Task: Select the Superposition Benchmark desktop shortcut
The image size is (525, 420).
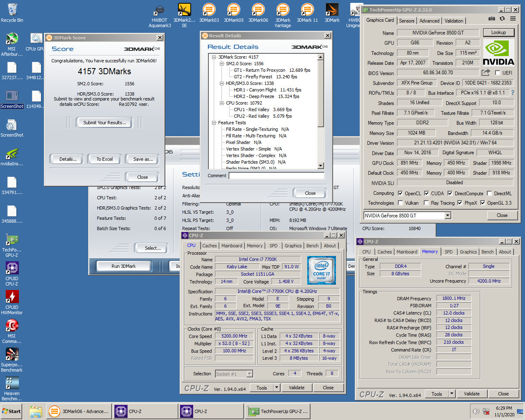Action: click(x=12, y=361)
